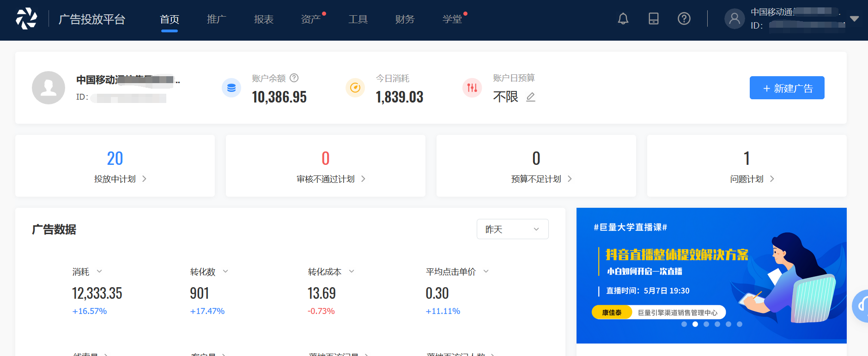This screenshot has height=356, width=868.
Task: Switch to the 推广 tab
Action: (217, 19)
